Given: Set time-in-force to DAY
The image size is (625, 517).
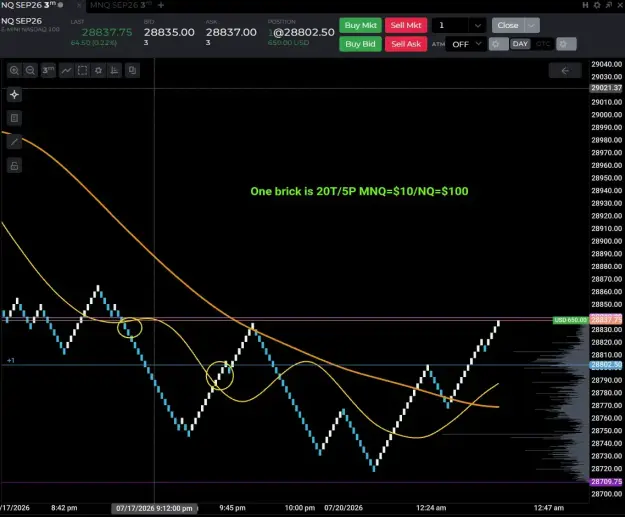Looking at the screenshot, I should pyautogui.click(x=520, y=44).
